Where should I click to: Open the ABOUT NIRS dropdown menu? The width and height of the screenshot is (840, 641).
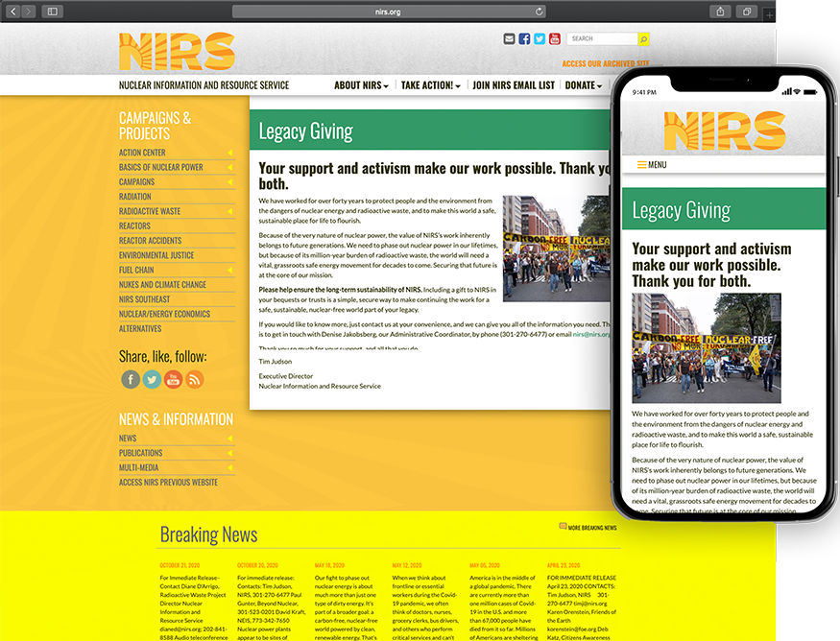pyautogui.click(x=361, y=85)
